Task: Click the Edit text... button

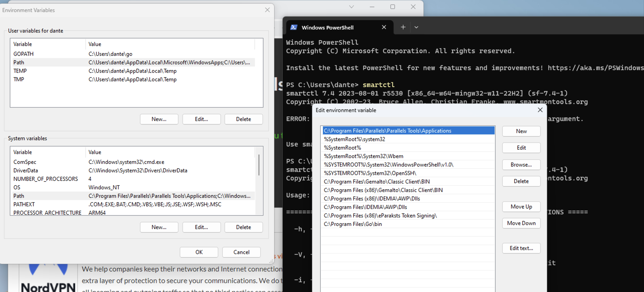Action: [521, 248]
